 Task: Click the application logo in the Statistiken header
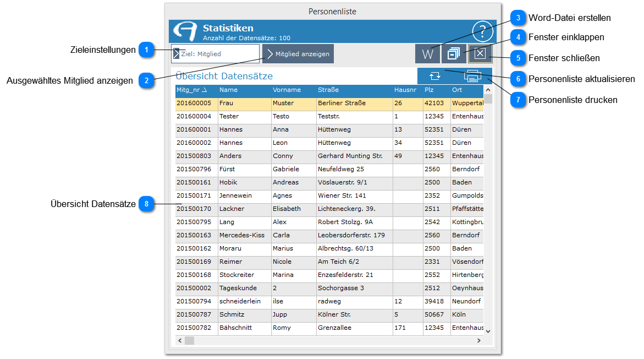185,31
